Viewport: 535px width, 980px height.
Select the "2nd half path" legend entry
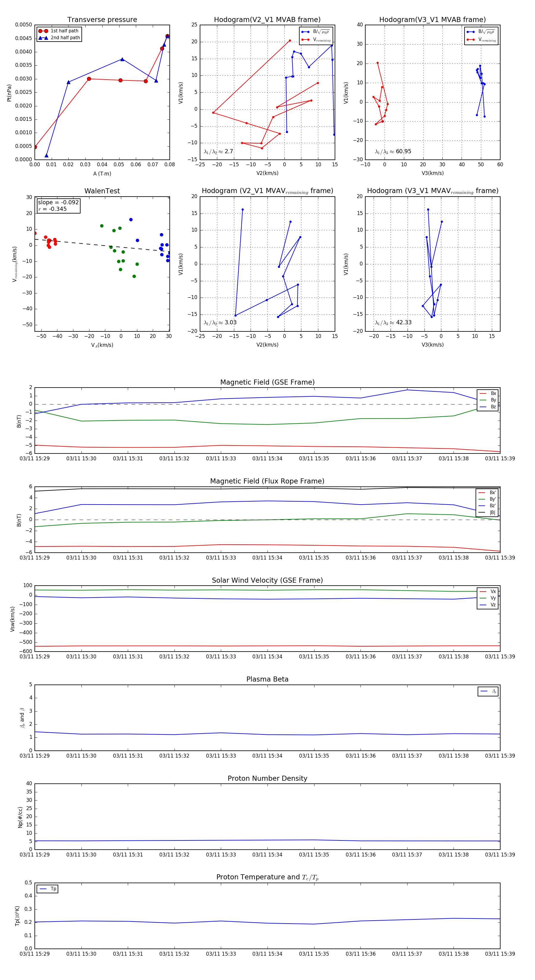click(59, 38)
